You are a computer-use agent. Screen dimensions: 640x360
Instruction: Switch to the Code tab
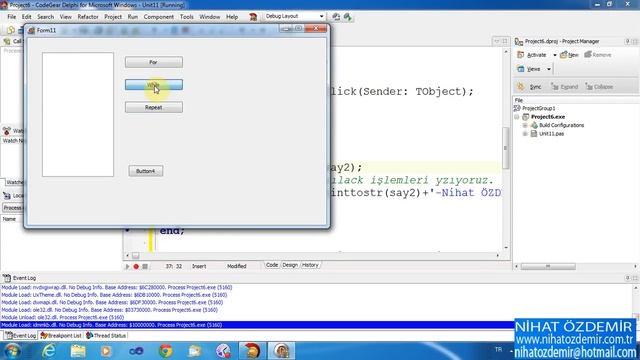[x=272, y=265]
